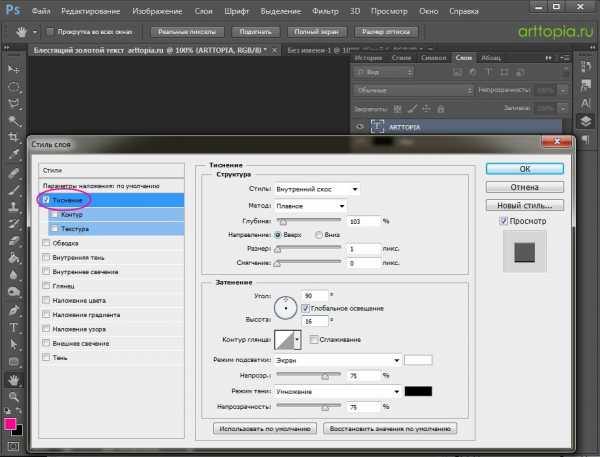Select the Dodge tool
The image size is (600, 457).
[14, 293]
